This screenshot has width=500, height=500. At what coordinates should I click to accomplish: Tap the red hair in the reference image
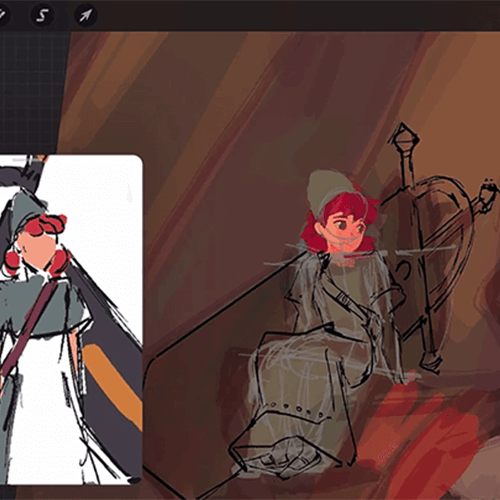click(x=50, y=224)
